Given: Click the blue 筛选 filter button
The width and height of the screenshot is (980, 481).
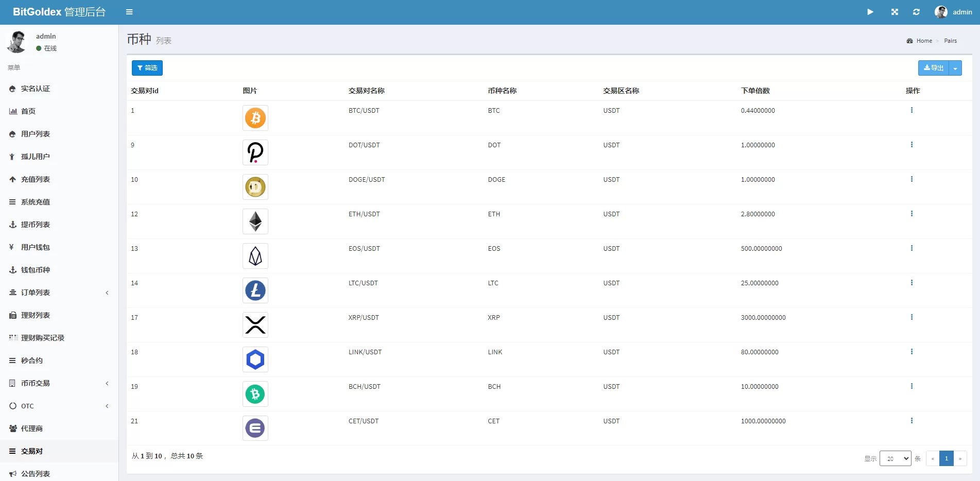Looking at the screenshot, I should click(147, 68).
